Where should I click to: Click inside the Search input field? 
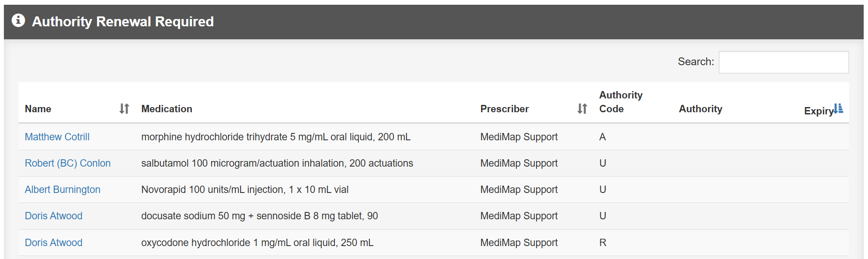(x=784, y=62)
